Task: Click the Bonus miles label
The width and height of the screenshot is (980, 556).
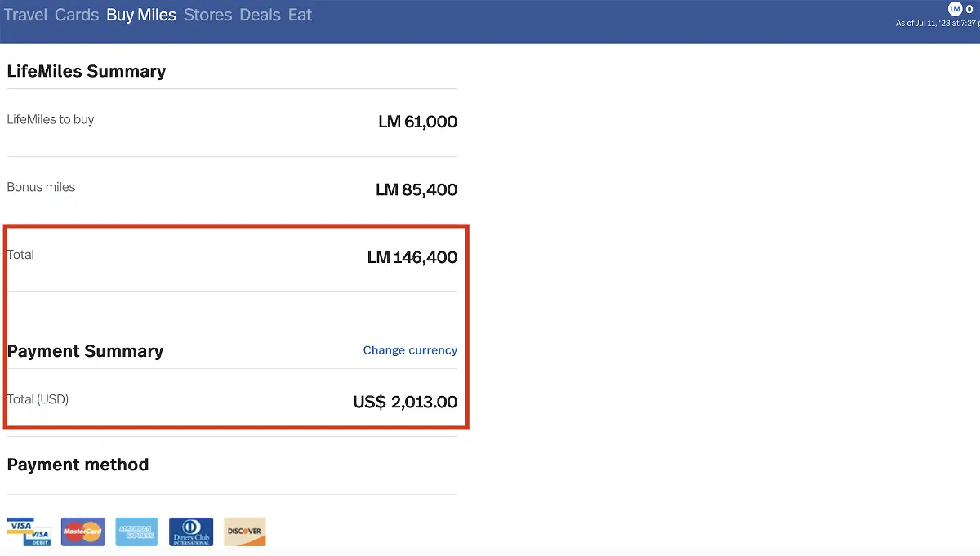Action: click(41, 187)
